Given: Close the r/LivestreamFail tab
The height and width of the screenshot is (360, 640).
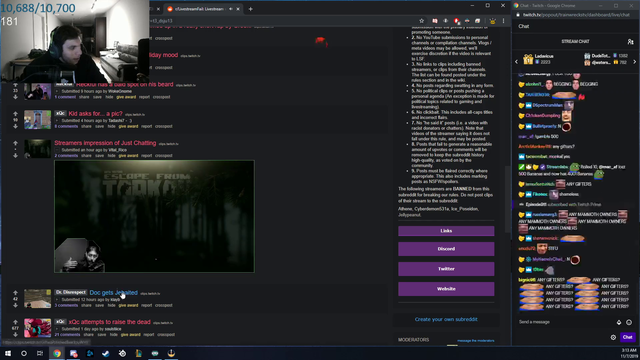Looking at the screenshot, I should click(238, 9).
